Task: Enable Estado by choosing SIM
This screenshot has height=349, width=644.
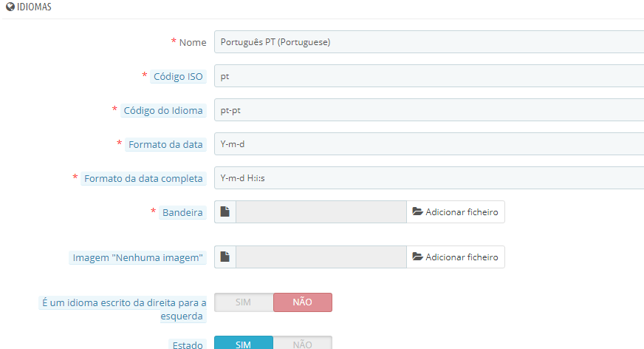Action: [244, 343]
